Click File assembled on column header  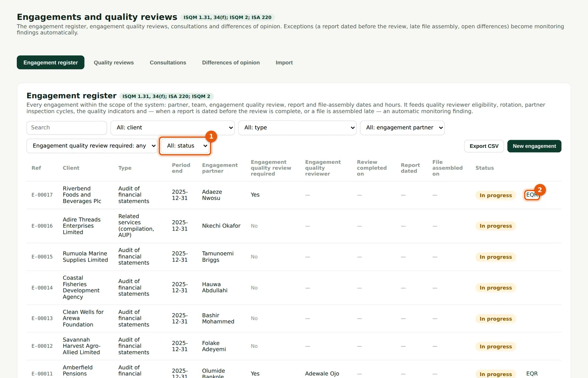click(447, 168)
